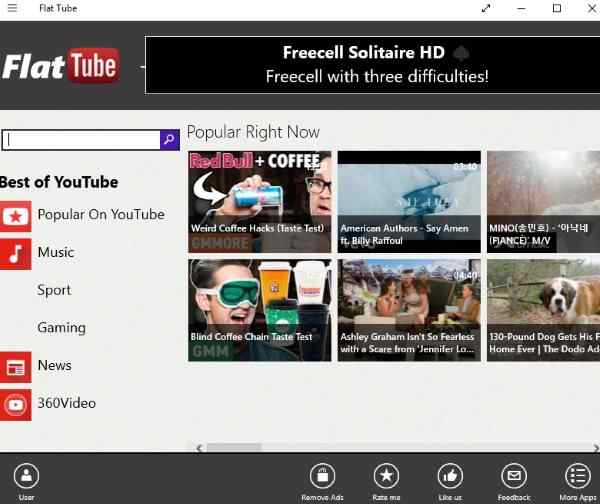The image size is (600, 504).
Task: Play American Authors Say Amen video
Action: tap(409, 202)
